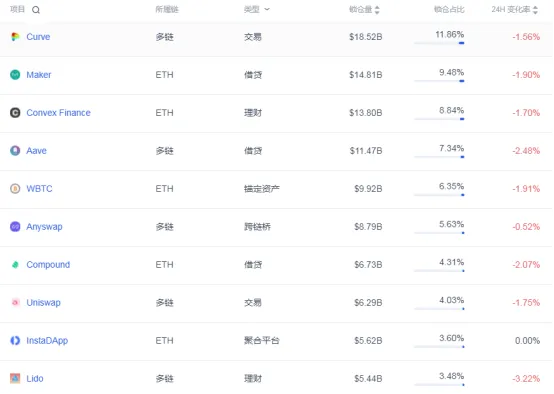The height and width of the screenshot is (394, 554).
Task: Sort by the 锁仓量 column arrows
Action: 377,10
